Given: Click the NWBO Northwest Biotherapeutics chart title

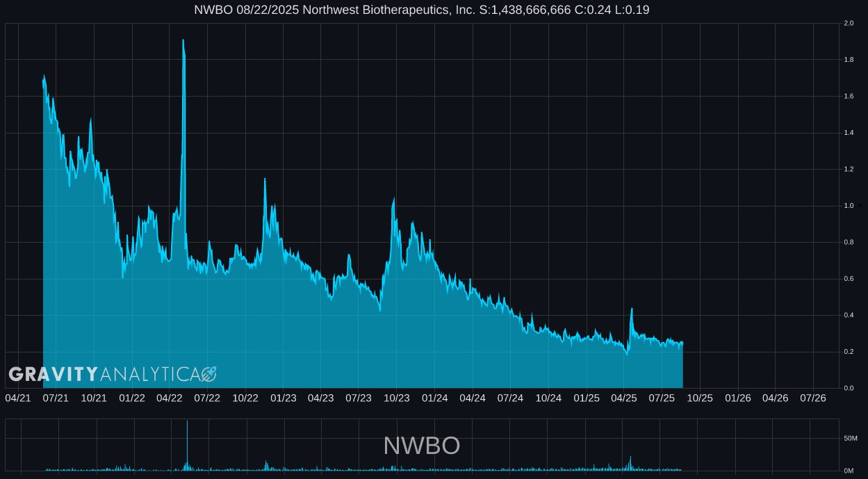Looking at the screenshot, I should click(x=422, y=10).
